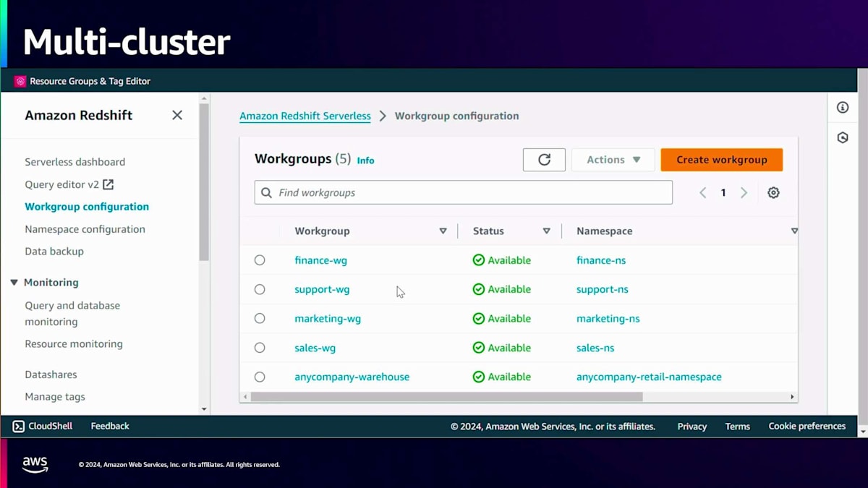Open Serverless dashboard in sidebar
The height and width of the screenshot is (488, 868).
point(75,162)
